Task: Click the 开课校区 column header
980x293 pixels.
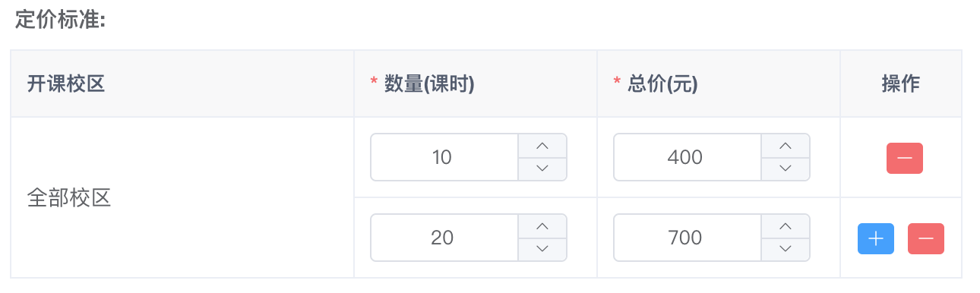Action: tap(182, 83)
